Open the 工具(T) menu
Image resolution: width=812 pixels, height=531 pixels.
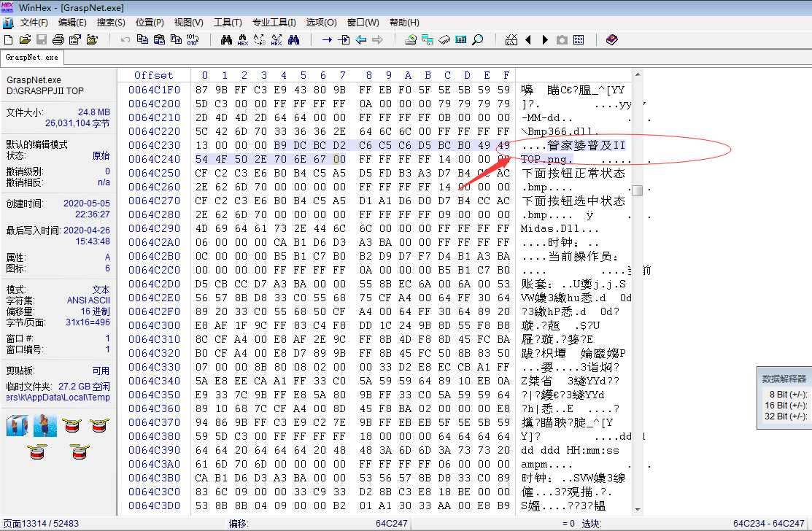click(228, 23)
